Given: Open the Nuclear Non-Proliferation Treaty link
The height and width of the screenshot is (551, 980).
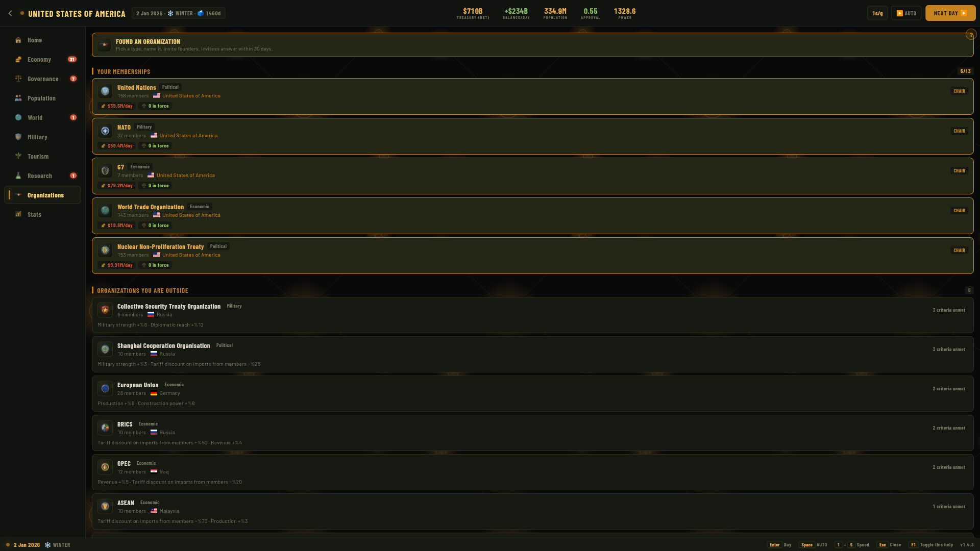Looking at the screenshot, I should [x=161, y=247].
